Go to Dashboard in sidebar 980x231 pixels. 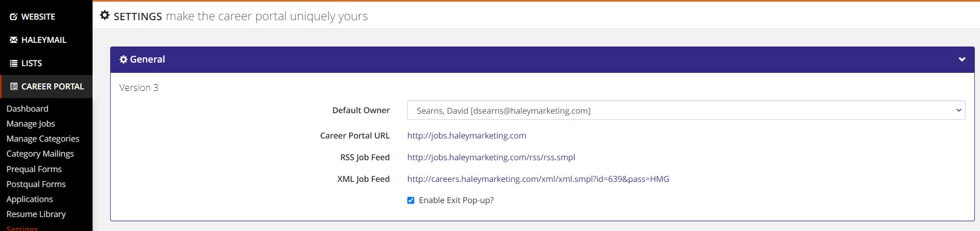tap(27, 109)
